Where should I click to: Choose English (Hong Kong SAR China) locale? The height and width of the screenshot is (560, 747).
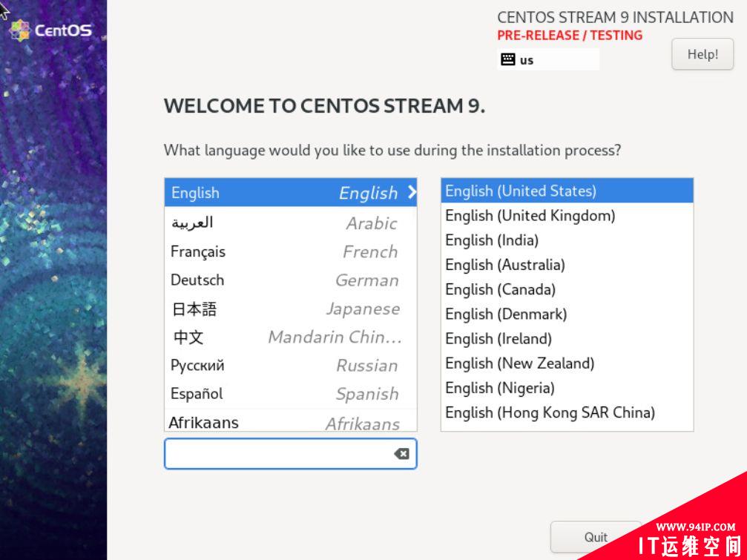click(567, 412)
